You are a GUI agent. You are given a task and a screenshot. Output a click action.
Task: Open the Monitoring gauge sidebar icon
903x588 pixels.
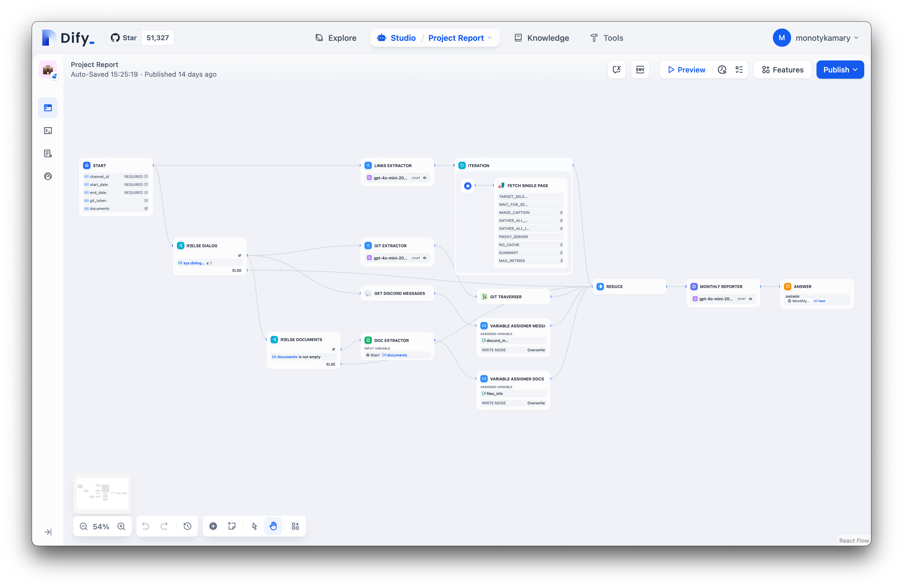[x=48, y=176]
